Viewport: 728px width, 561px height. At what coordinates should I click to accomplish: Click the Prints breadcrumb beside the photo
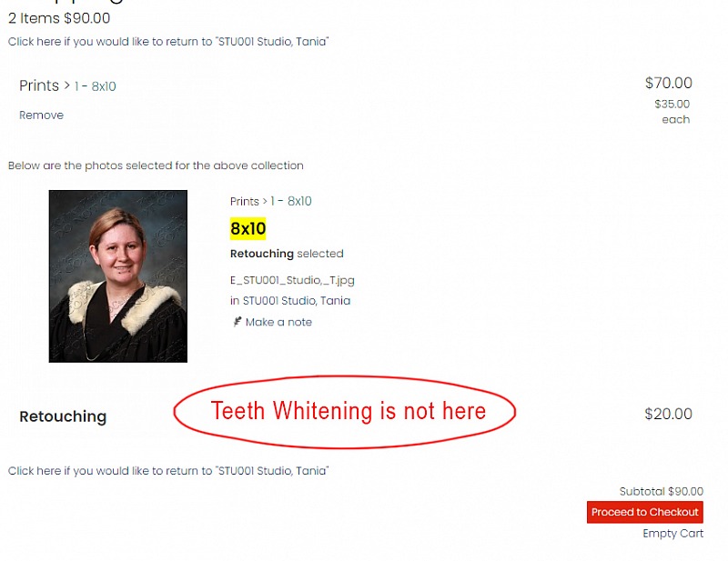pyautogui.click(x=245, y=201)
